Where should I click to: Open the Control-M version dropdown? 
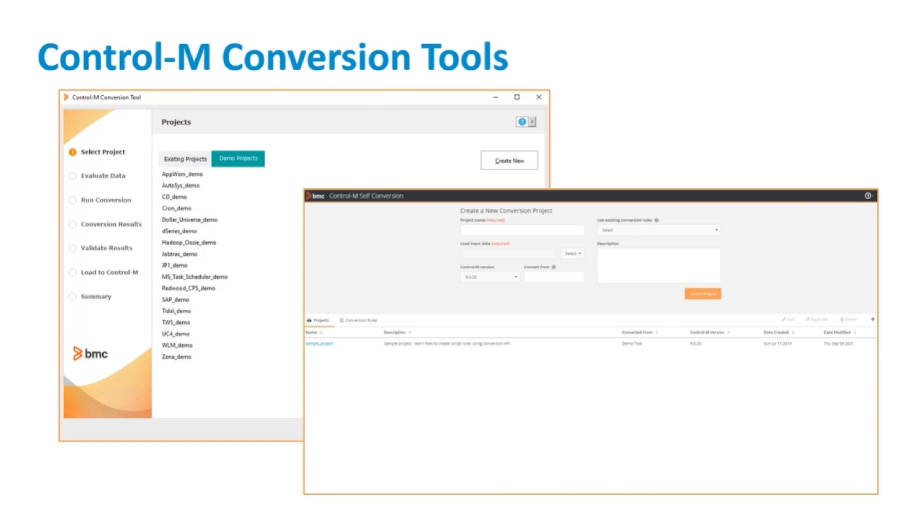coord(489,277)
